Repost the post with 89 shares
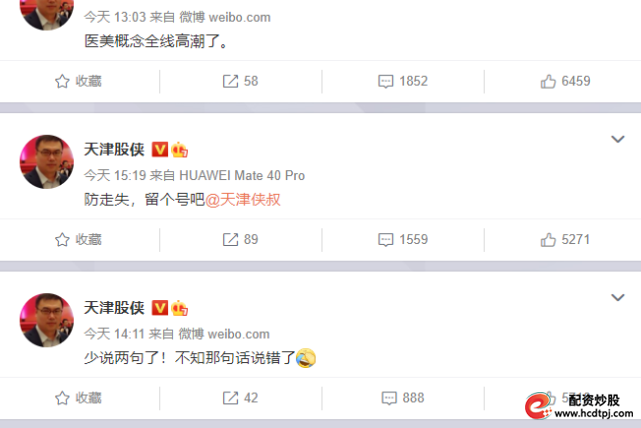This screenshot has width=641, height=428. (240, 239)
